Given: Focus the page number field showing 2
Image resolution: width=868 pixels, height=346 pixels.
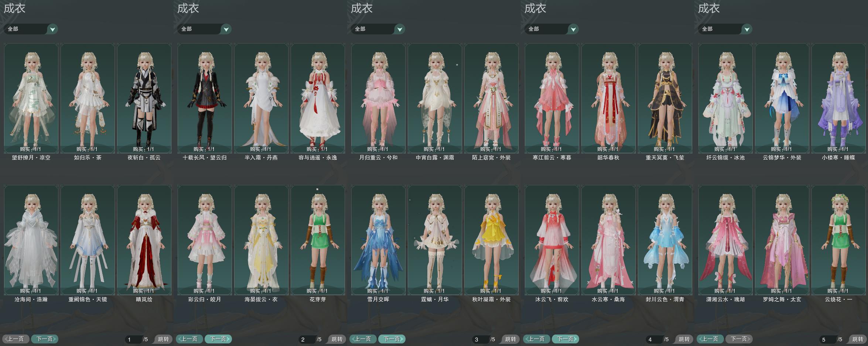Looking at the screenshot, I should click(307, 339).
